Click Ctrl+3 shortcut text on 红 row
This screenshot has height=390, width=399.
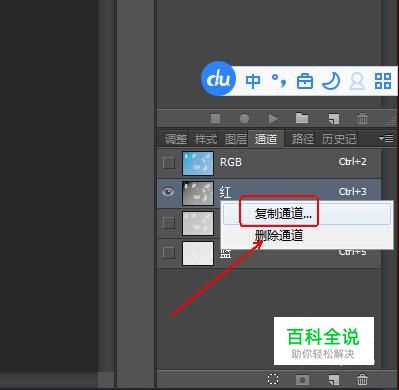[x=353, y=192]
